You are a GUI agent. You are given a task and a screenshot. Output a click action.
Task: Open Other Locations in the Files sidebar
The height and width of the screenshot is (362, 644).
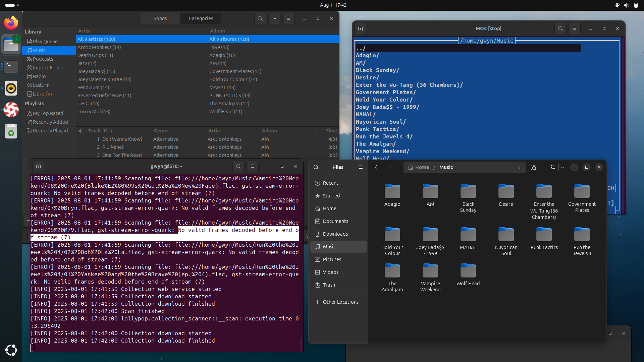(x=338, y=302)
